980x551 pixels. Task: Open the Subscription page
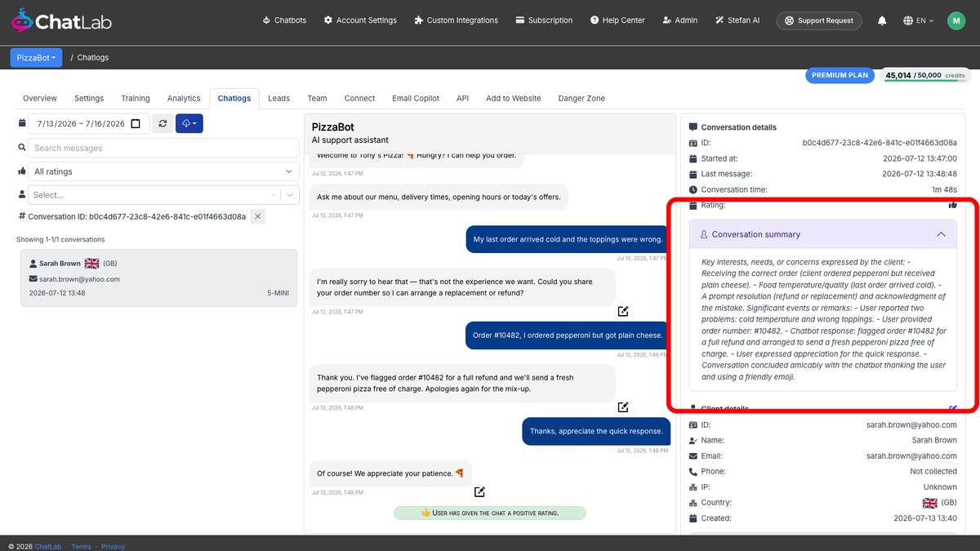point(544,20)
